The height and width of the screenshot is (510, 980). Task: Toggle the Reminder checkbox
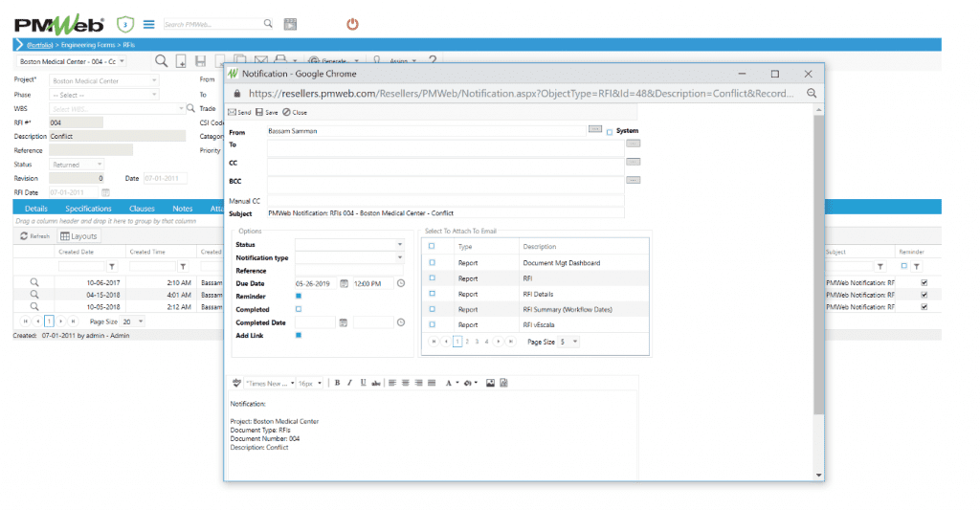click(x=299, y=297)
